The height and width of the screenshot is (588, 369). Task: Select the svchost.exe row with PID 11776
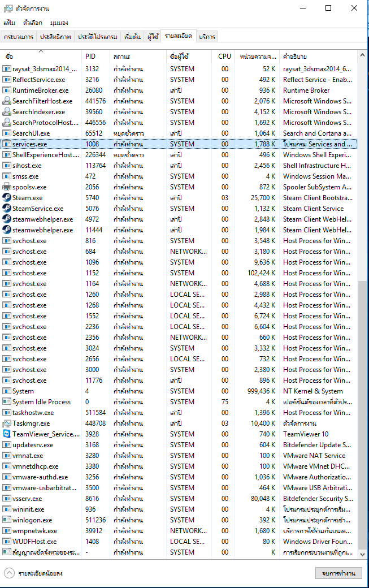(x=179, y=381)
